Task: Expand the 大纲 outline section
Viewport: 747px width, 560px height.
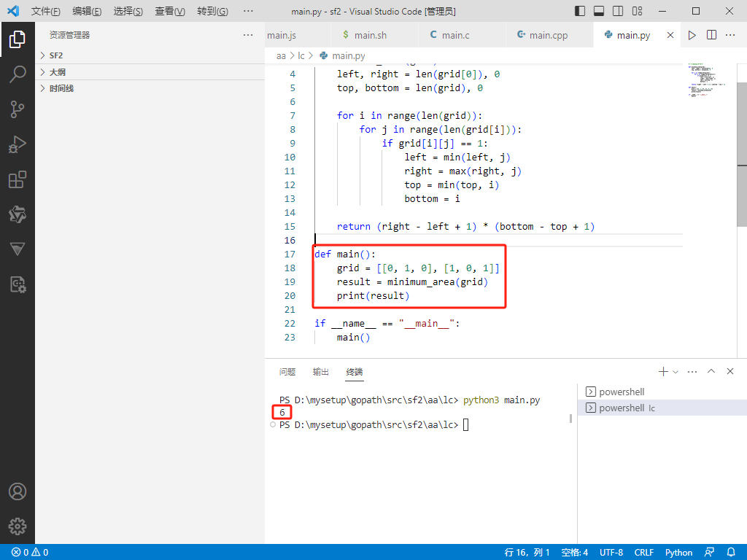Action: [150, 72]
